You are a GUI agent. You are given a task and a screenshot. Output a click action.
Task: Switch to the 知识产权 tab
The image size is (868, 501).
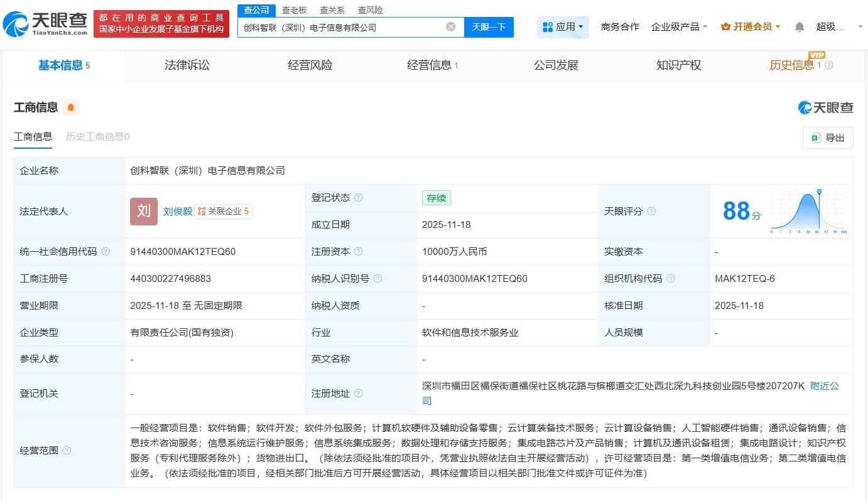point(678,65)
